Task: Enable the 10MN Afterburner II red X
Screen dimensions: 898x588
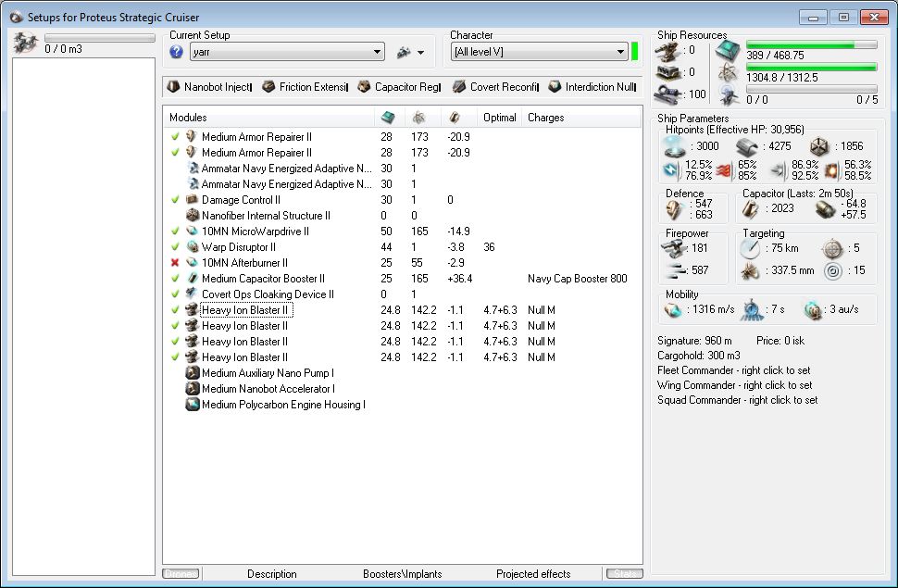Action: 175,263
